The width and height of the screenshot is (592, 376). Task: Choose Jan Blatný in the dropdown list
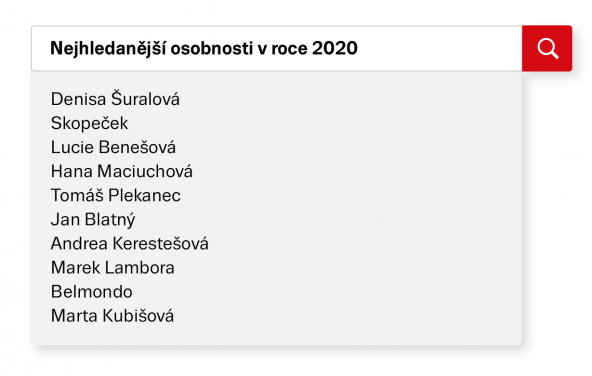93,220
